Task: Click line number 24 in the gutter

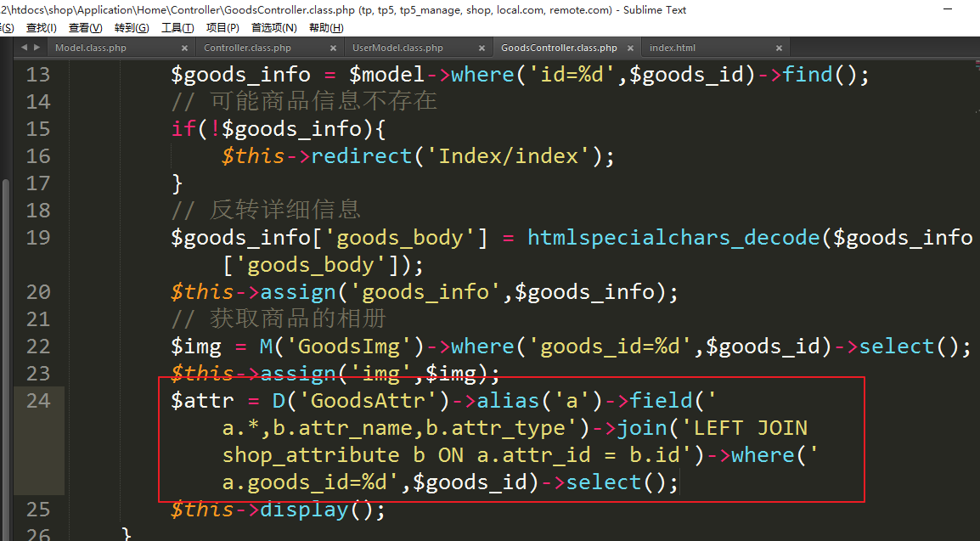Action: tap(38, 401)
